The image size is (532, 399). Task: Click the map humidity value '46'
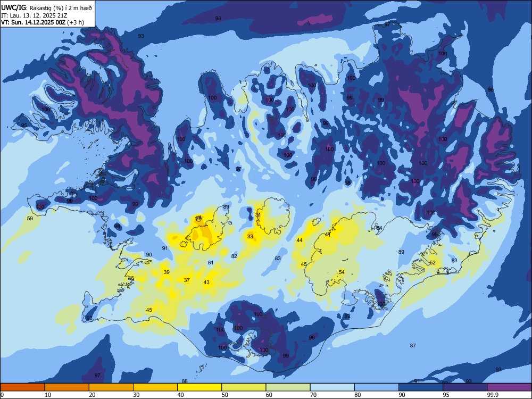[131, 278]
